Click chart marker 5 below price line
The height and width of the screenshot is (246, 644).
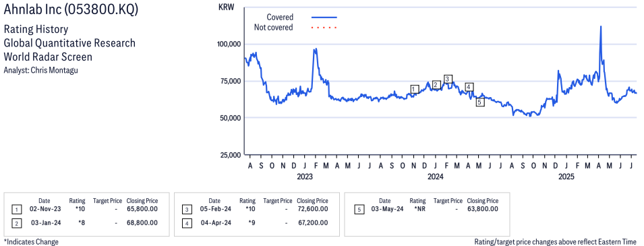pyautogui.click(x=480, y=102)
